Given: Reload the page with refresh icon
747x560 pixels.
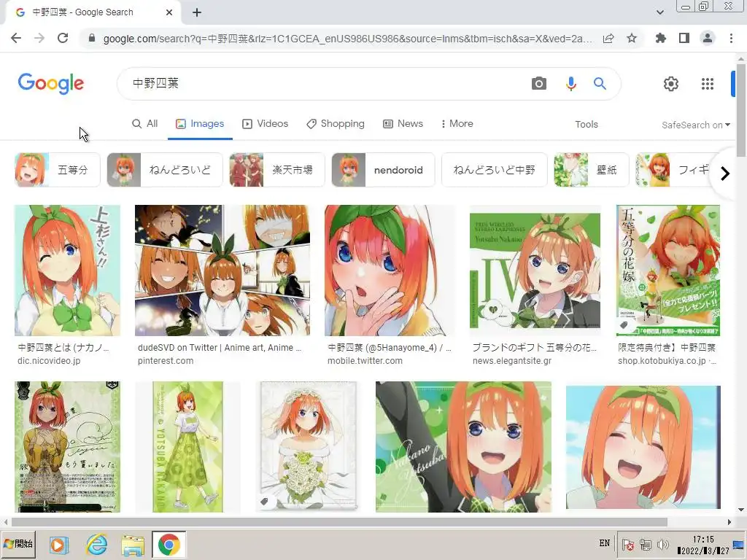Looking at the screenshot, I should [x=63, y=38].
